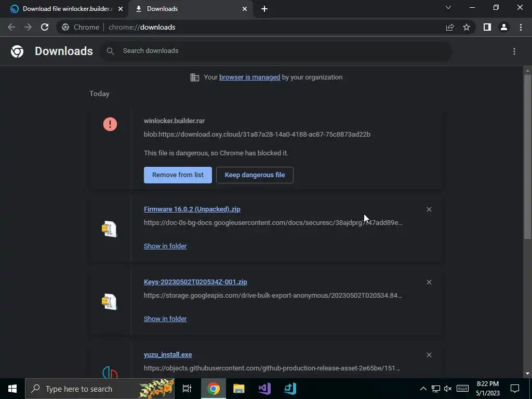532x399 pixels.
Task: Click the Chrome logo beside Downloads title
Action: click(x=17, y=51)
